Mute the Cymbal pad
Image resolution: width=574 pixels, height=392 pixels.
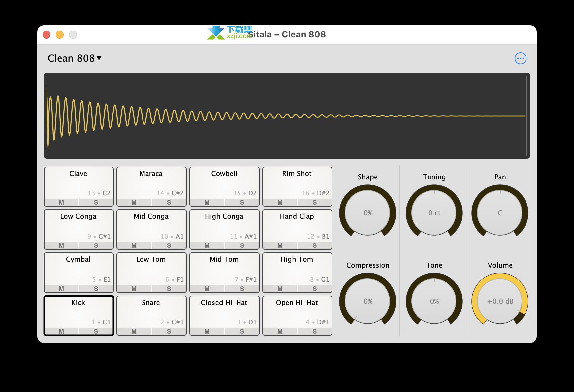click(x=61, y=289)
